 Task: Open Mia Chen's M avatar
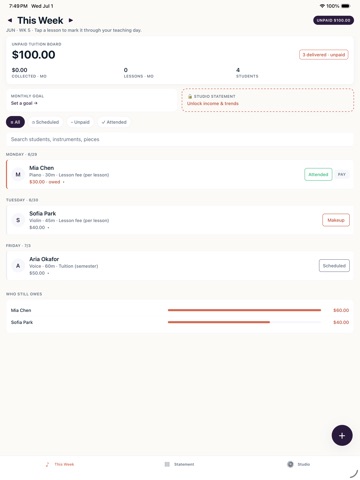click(x=18, y=174)
